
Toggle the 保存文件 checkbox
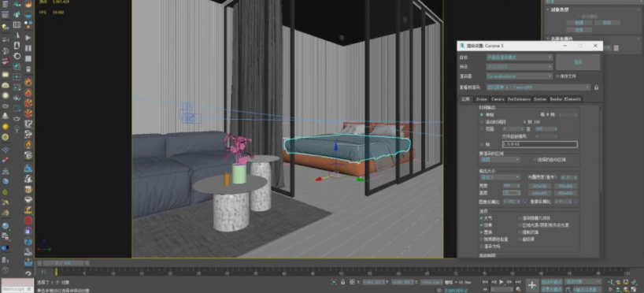click(x=557, y=76)
